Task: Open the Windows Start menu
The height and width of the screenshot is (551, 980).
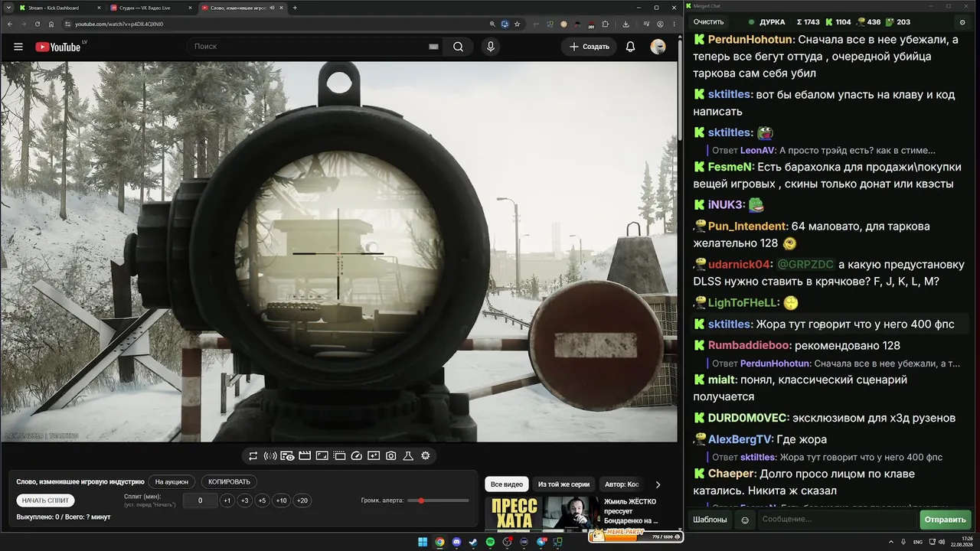Action: pyautogui.click(x=423, y=542)
